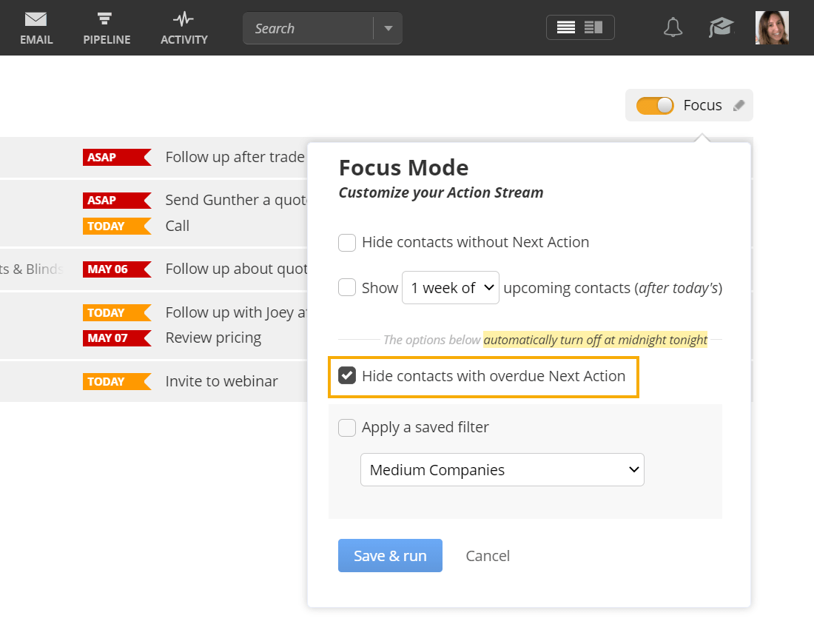Open the Medium Companies filter dropdown
The height and width of the screenshot is (644, 814).
point(502,469)
